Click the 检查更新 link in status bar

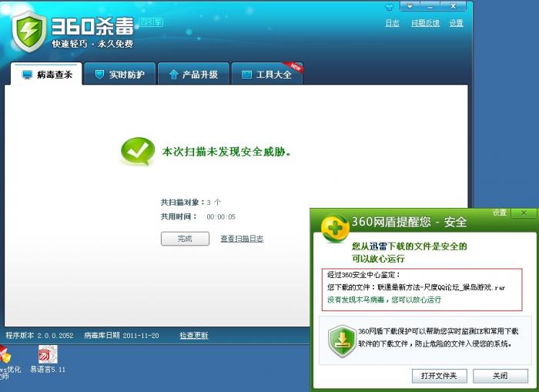click(194, 335)
